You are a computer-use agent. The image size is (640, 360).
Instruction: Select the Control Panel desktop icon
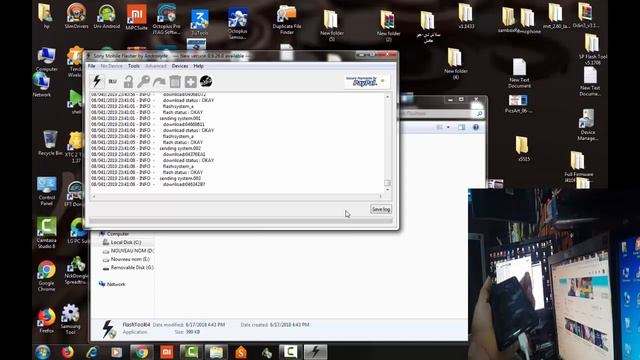(x=47, y=191)
